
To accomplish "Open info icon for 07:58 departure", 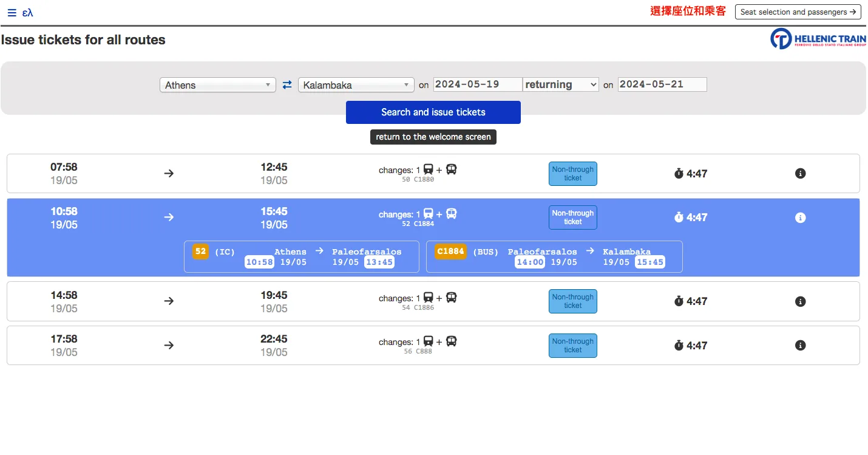I will pyautogui.click(x=800, y=174).
